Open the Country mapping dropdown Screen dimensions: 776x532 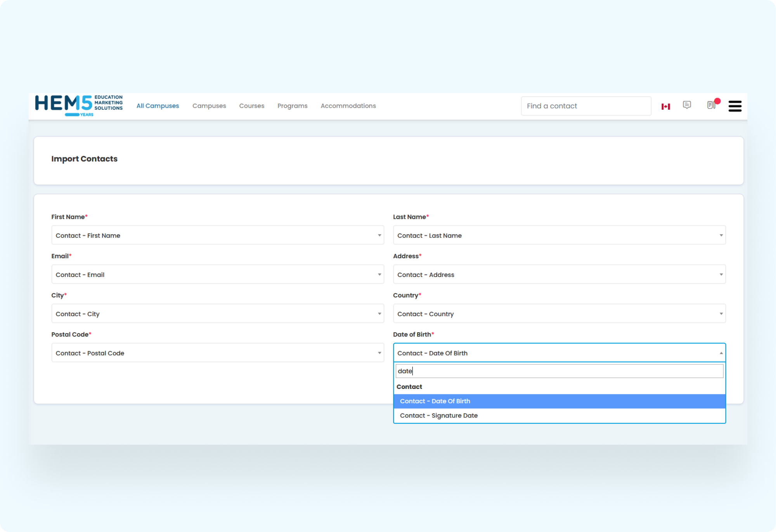pos(559,314)
